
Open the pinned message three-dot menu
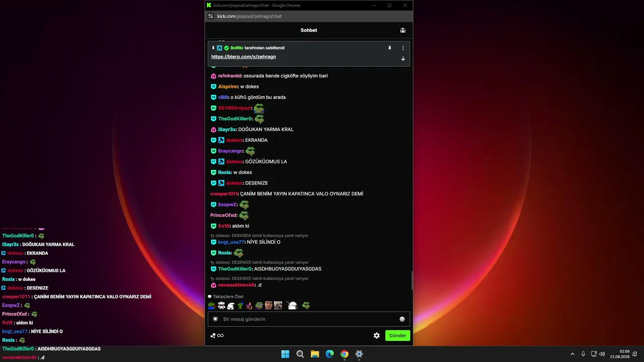point(403,48)
